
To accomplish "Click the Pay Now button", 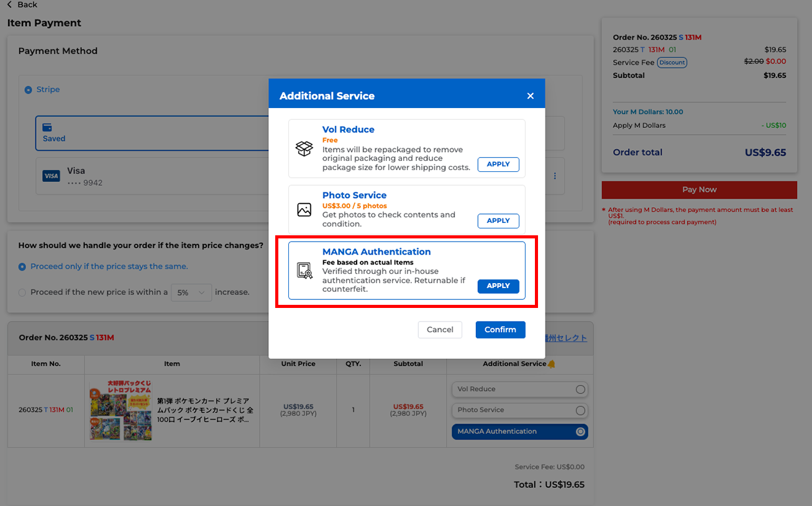I will pyautogui.click(x=699, y=190).
